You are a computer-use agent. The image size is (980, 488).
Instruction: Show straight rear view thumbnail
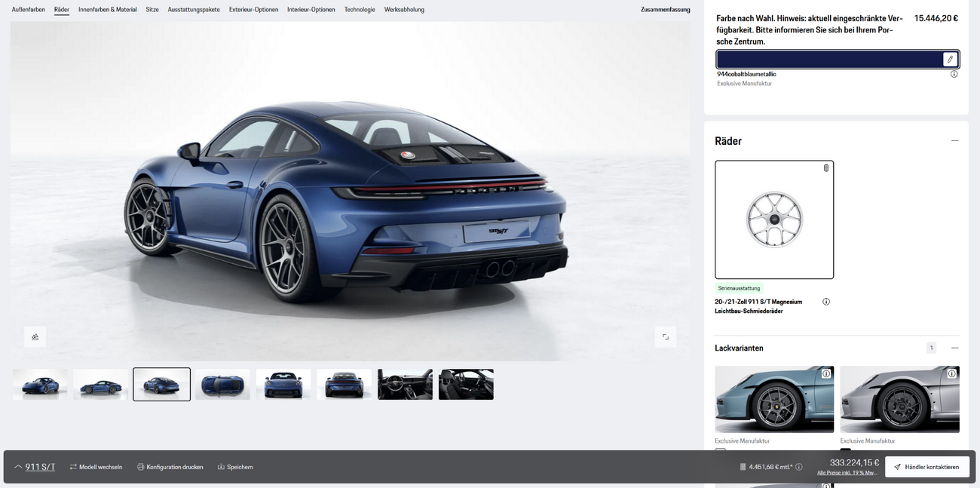345,385
